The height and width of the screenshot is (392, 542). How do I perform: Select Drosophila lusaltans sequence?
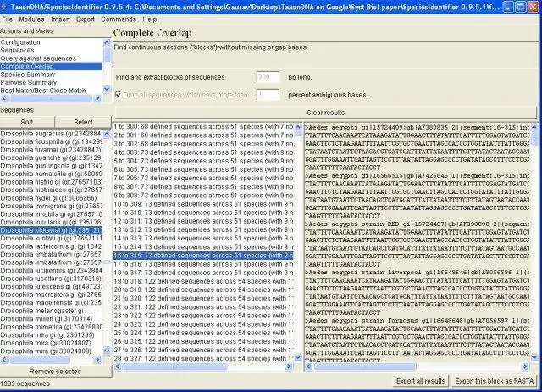pos(51,279)
